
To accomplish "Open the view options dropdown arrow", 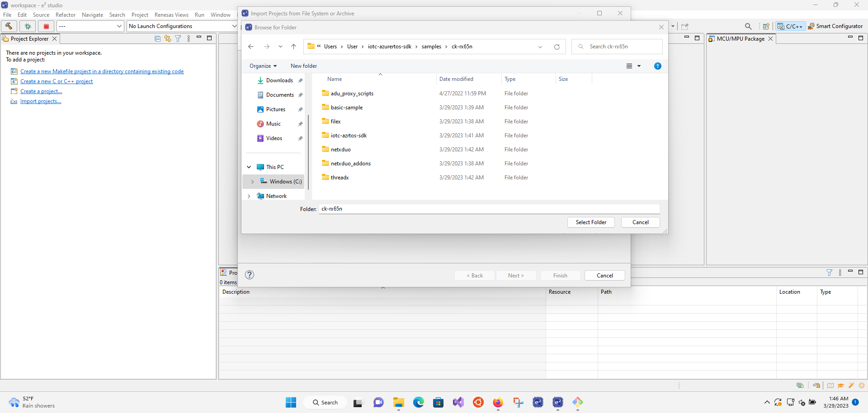I will click(639, 66).
